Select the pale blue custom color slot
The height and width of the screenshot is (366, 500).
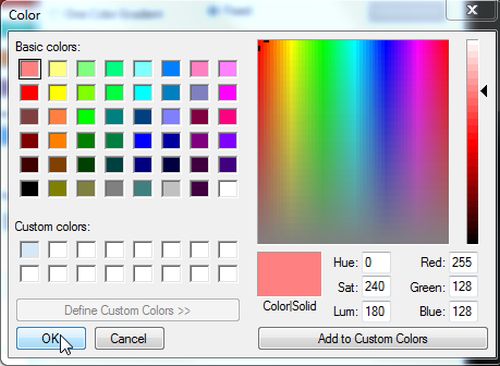click(x=29, y=250)
